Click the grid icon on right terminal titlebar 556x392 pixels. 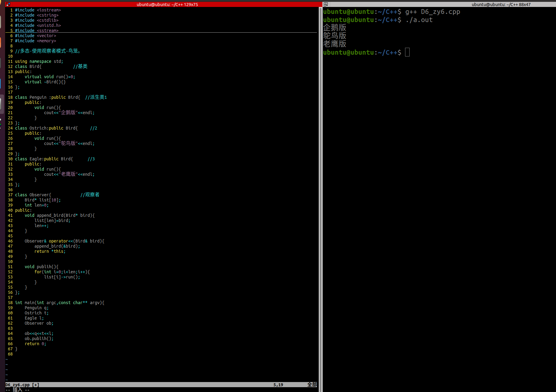325,4
